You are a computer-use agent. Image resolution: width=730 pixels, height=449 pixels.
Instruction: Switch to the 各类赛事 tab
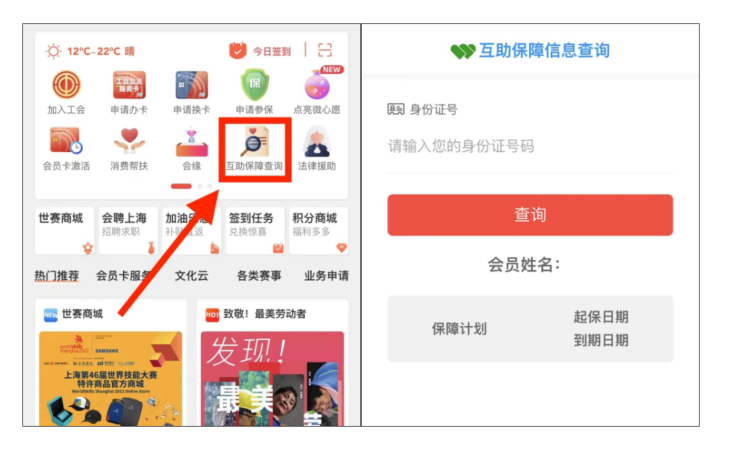tap(259, 276)
